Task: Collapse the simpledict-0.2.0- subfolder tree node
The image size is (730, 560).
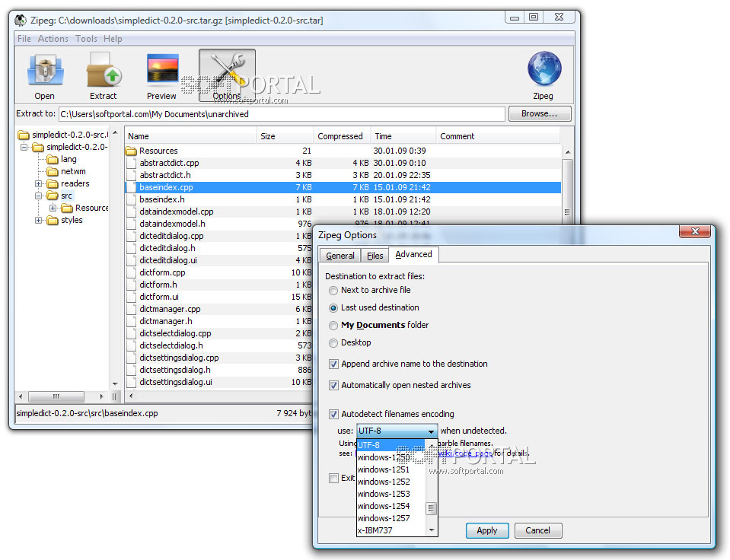Action: [24, 147]
